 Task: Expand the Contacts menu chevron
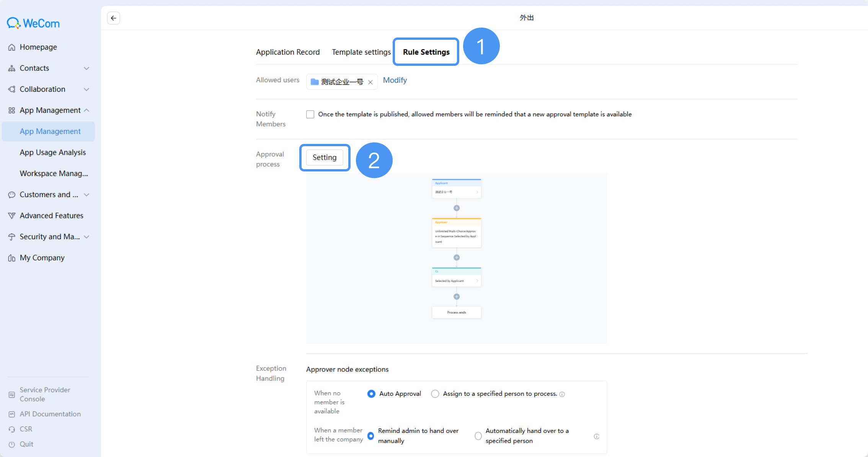coord(86,68)
